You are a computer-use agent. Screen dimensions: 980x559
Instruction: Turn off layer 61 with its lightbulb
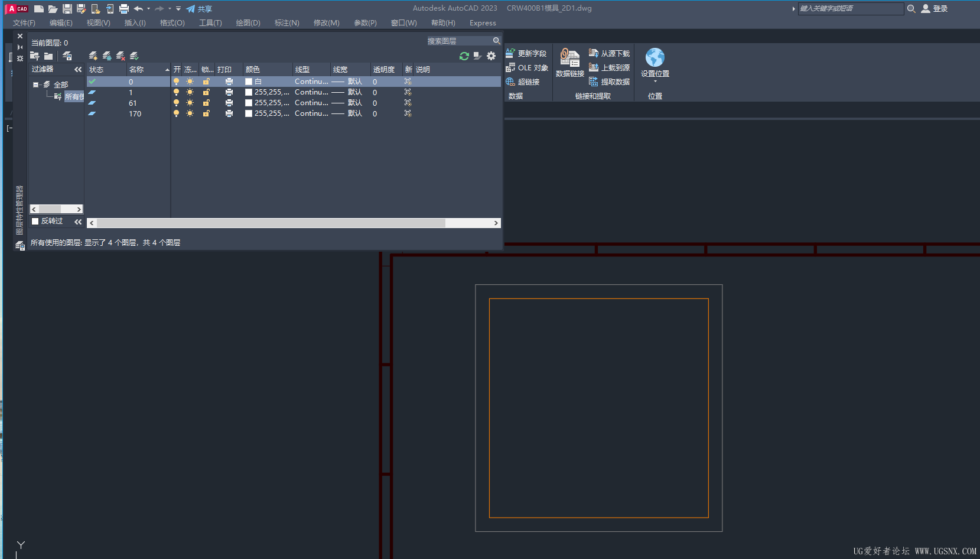[x=176, y=103]
